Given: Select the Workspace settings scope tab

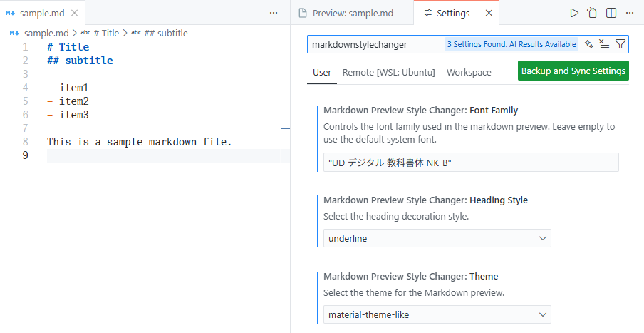Looking at the screenshot, I should point(469,72).
